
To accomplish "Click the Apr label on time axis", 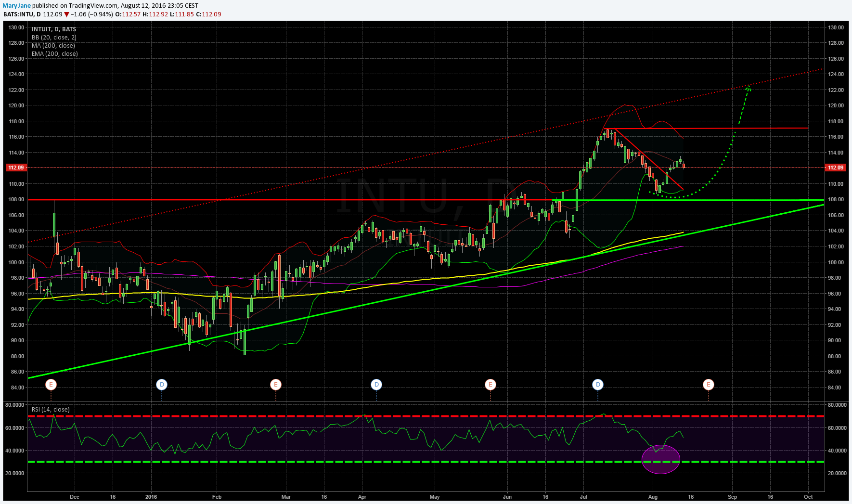I will (362, 497).
